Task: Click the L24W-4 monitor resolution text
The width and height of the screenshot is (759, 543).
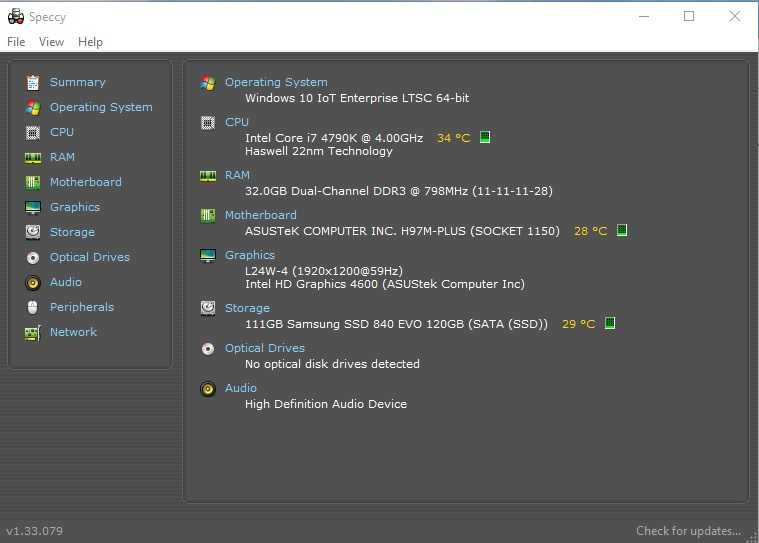Action: coord(323,271)
